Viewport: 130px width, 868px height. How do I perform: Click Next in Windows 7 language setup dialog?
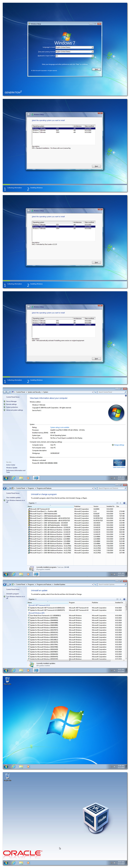(x=96, y=69)
